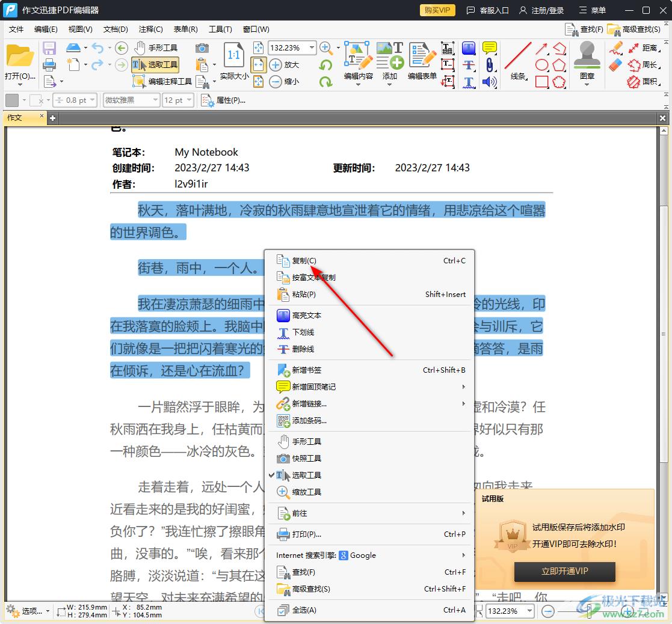
Task: Choose 新增书签 from the context menu
Action: pos(369,370)
